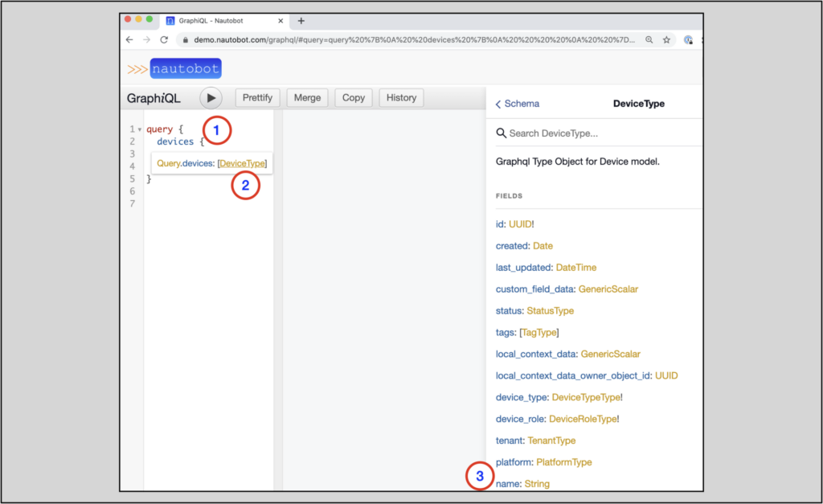View site security lock icon
This screenshot has width=823, height=504.
tap(186, 40)
